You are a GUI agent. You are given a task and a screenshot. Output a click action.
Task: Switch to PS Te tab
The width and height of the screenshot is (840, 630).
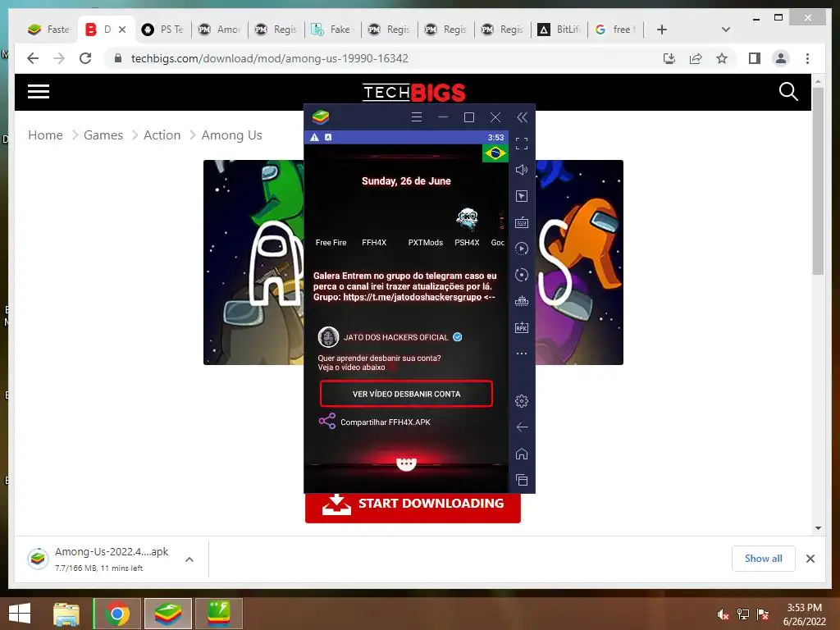[163, 30]
